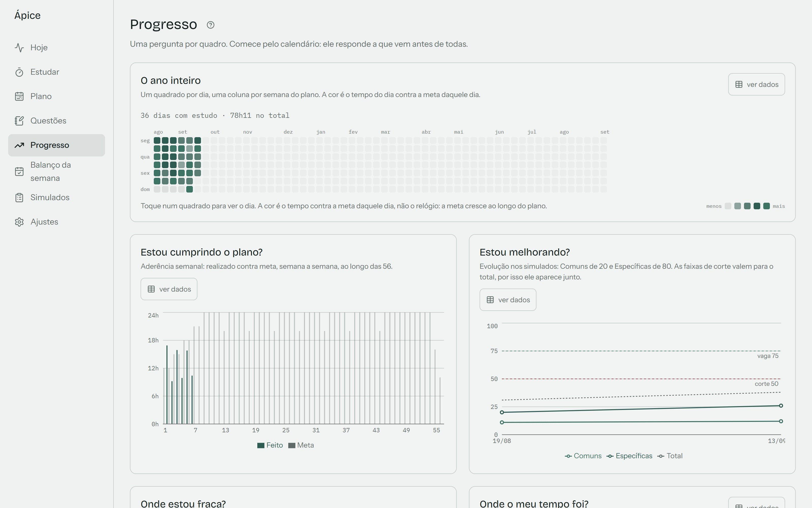Click the help icon beside Progresso title

(x=210, y=25)
